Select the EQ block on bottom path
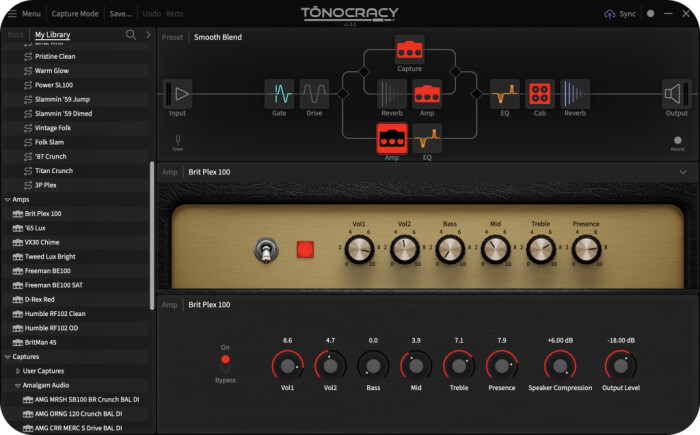 (x=427, y=138)
